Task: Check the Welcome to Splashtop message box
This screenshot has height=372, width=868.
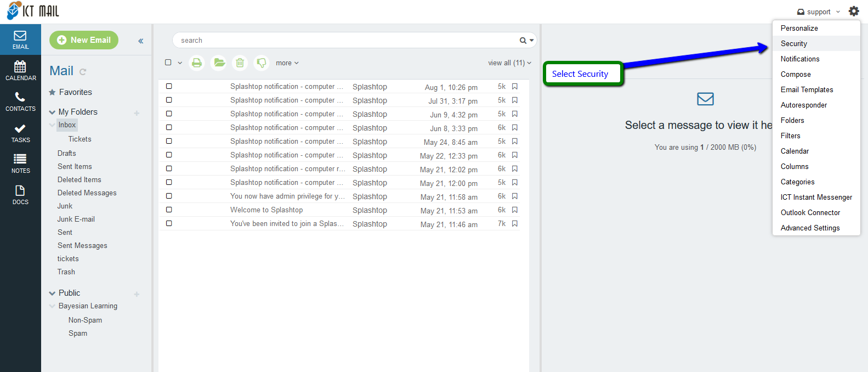Action: coord(169,210)
